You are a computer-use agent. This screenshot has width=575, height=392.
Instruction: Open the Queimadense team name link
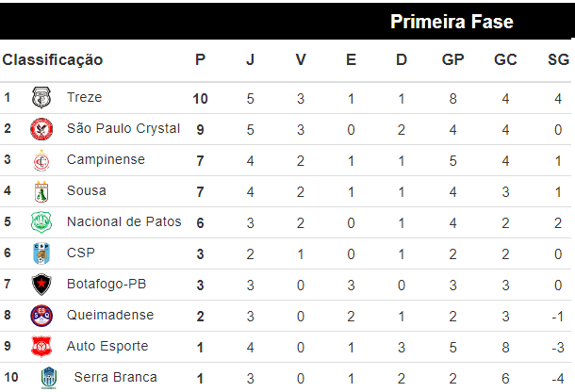(x=109, y=315)
